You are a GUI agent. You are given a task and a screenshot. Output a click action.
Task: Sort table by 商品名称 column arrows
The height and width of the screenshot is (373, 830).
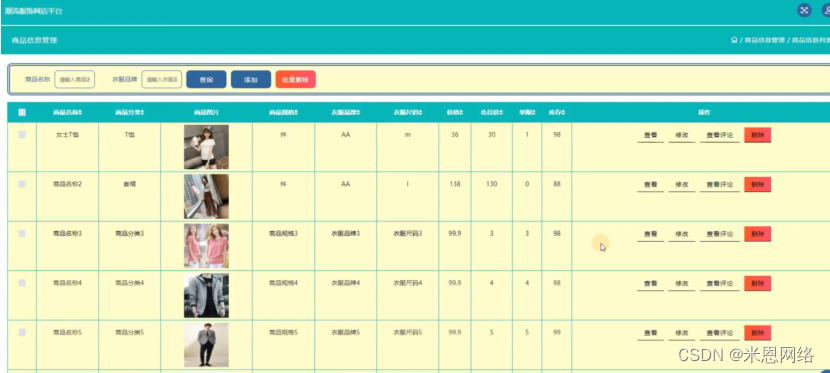80,113
